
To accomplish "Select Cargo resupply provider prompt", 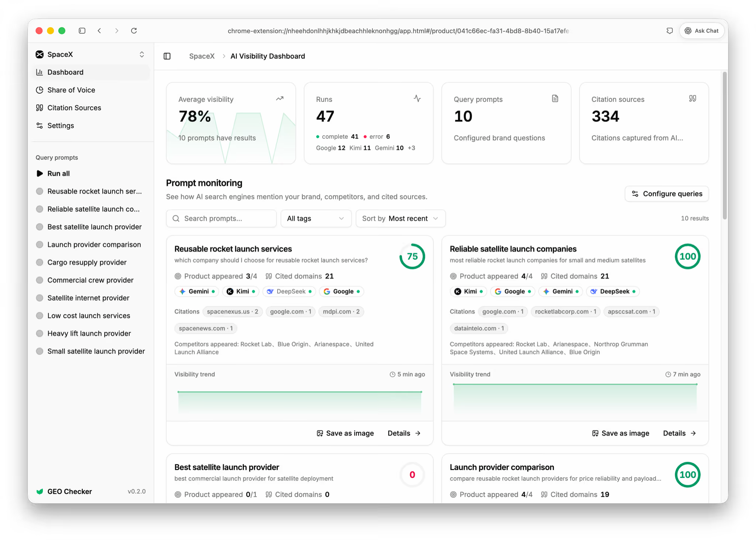I will pos(91,262).
